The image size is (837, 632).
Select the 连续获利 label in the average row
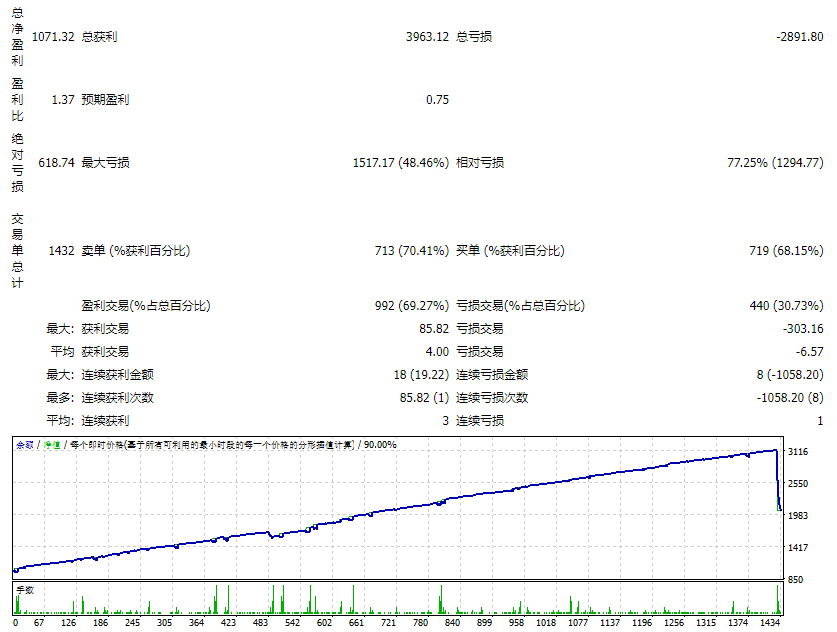105,421
